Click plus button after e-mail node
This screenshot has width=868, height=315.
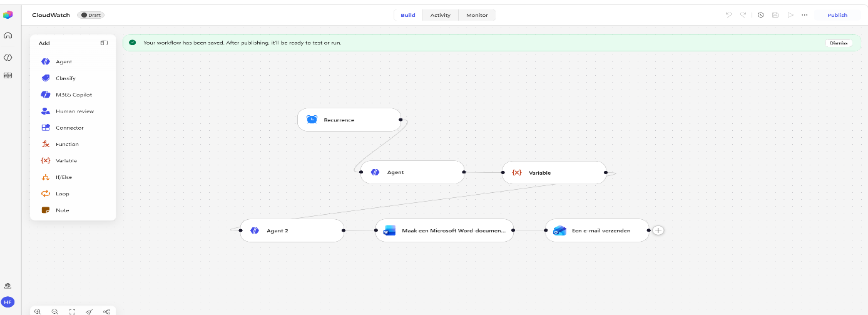(x=658, y=230)
